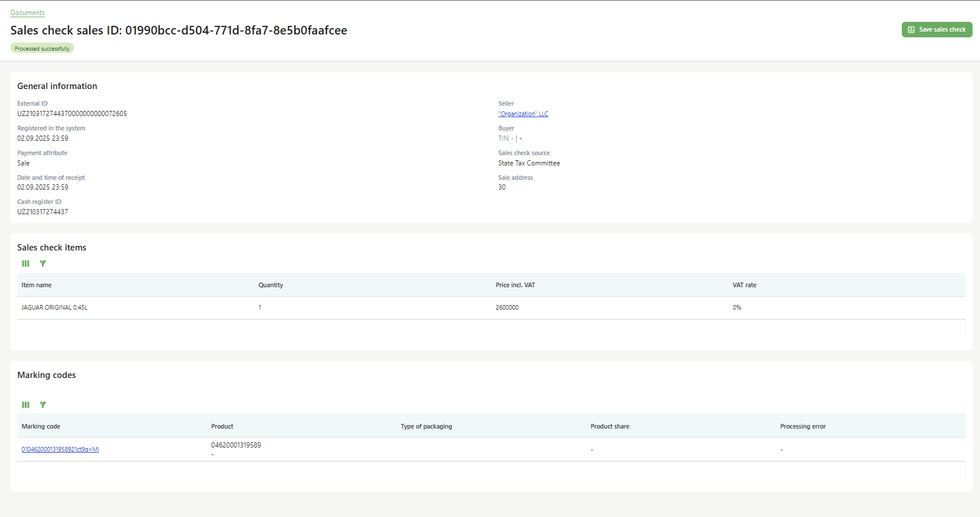Go back via Documents breadcrumb link
This screenshot has width=980, height=517.
click(x=27, y=13)
